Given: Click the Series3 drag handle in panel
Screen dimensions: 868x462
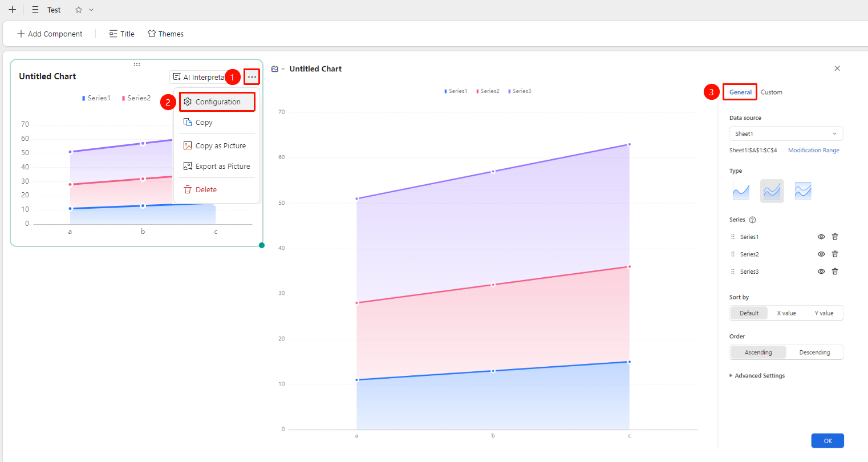Looking at the screenshot, I should (x=733, y=271).
